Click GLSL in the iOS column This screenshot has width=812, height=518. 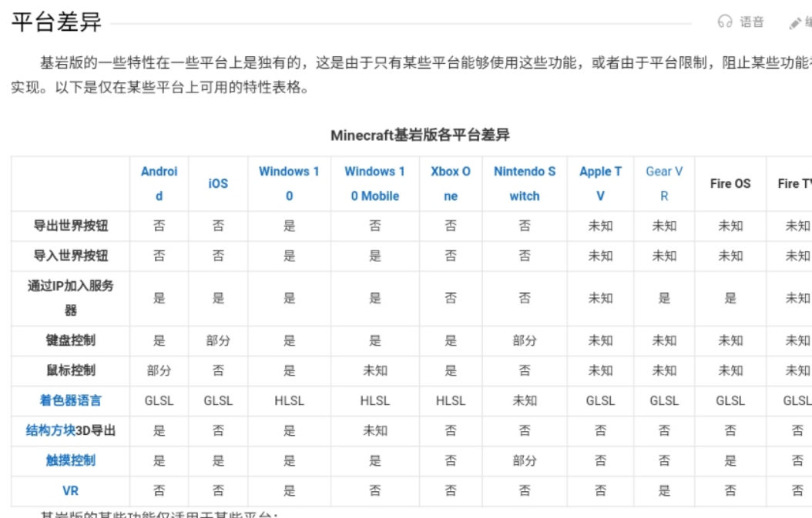pyautogui.click(x=218, y=400)
